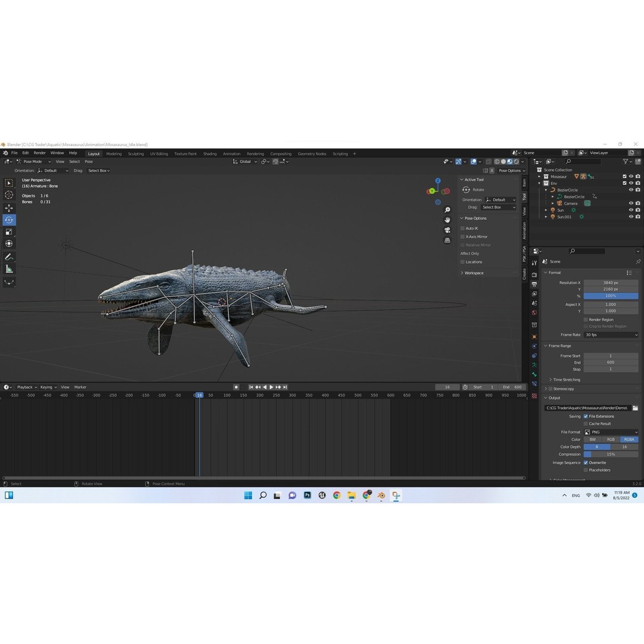Click the viewport pan hand icon
This screenshot has height=644, width=644.
[x=447, y=219]
